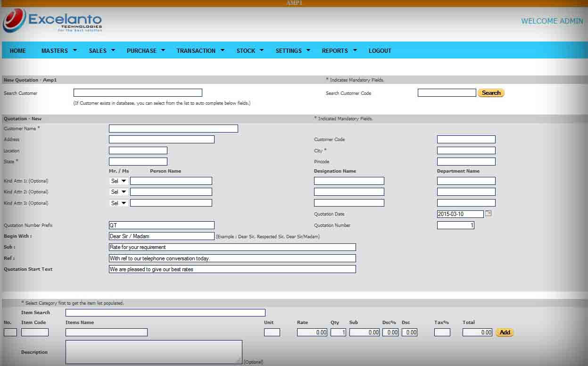Click the Search button for customer code
The width and height of the screenshot is (588, 366).
[x=491, y=92]
